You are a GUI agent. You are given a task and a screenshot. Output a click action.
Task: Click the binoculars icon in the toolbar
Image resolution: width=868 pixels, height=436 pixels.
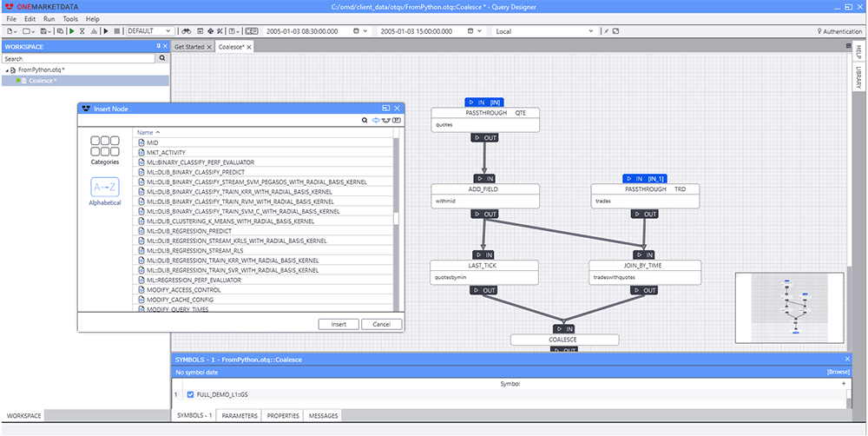point(188,31)
